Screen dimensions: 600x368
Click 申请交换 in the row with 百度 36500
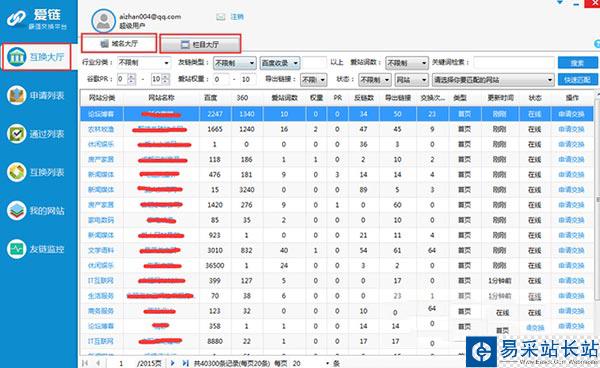tap(571, 265)
